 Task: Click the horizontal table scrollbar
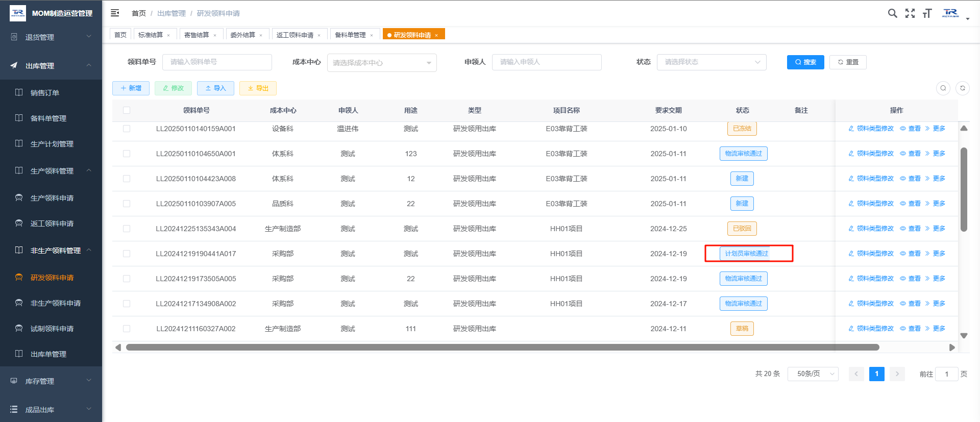[x=503, y=347]
